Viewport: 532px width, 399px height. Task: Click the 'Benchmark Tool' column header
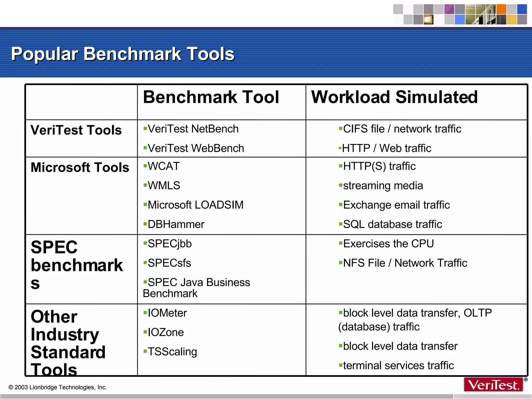click(211, 97)
